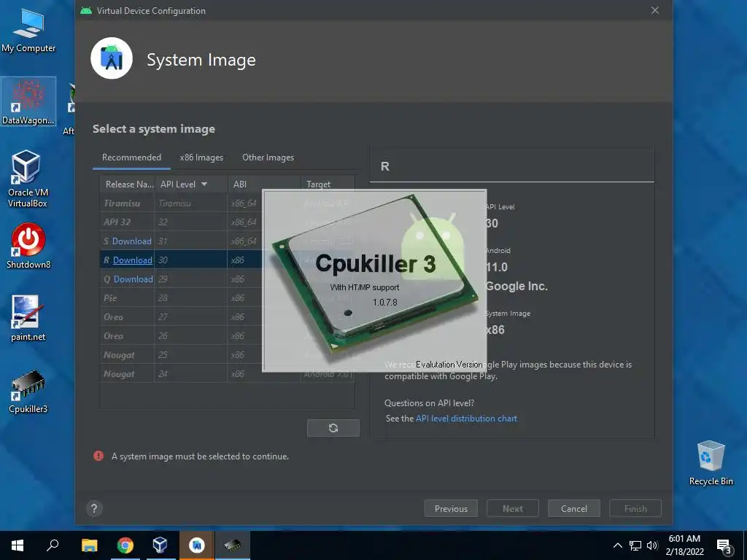Open notification center icon
Image resolution: width=747 pixels, height=560 pixels.
point(724,546)
